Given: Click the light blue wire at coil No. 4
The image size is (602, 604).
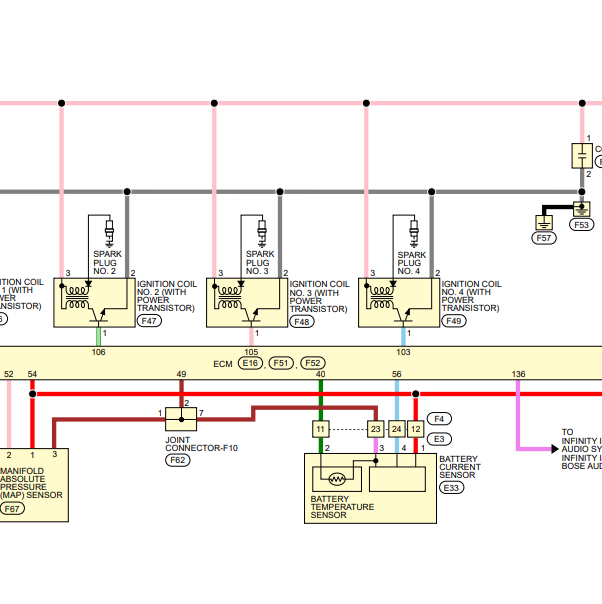Looking at the screenshot, I should 403,337.
